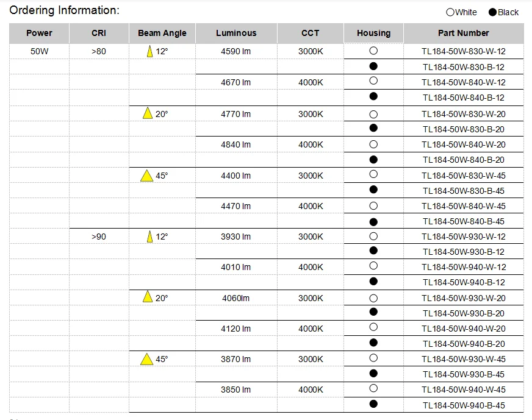Image resolution: width=532 pixels, height=420 pixels.
Task: Click the white circle icon in the top legend
Action: [x=450, y=12]
